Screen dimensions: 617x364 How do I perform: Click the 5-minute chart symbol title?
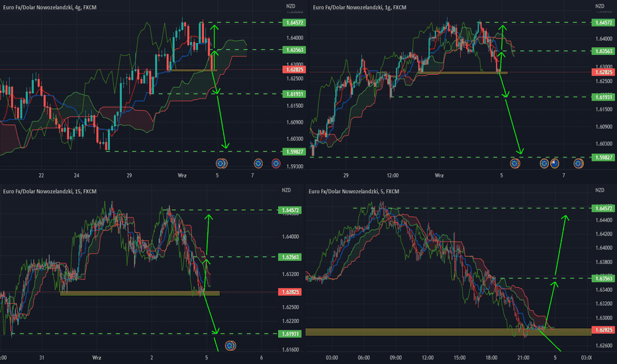coord(354,191)
